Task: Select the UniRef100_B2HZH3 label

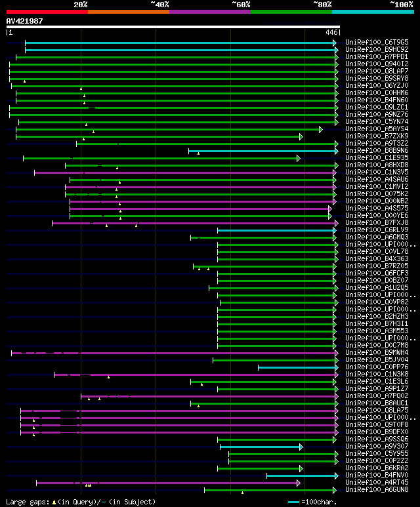Action: pyautogui.click(x=377, y=316)
